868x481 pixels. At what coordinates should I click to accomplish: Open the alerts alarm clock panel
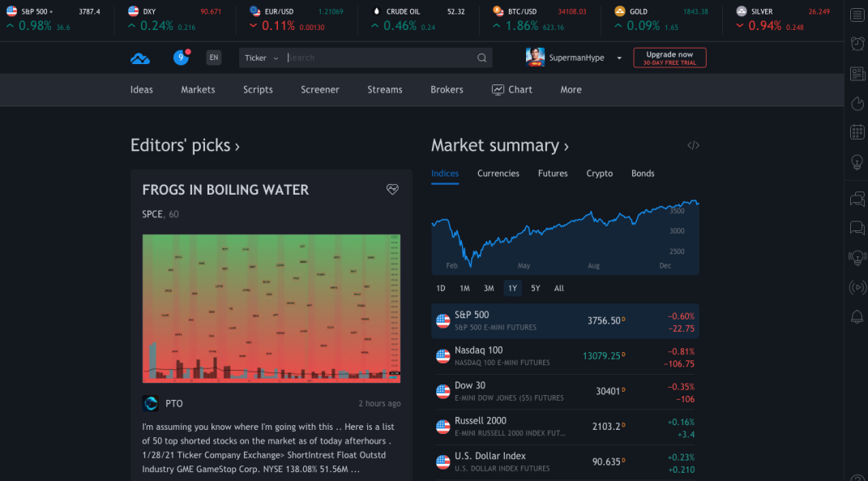pos(857,44)
